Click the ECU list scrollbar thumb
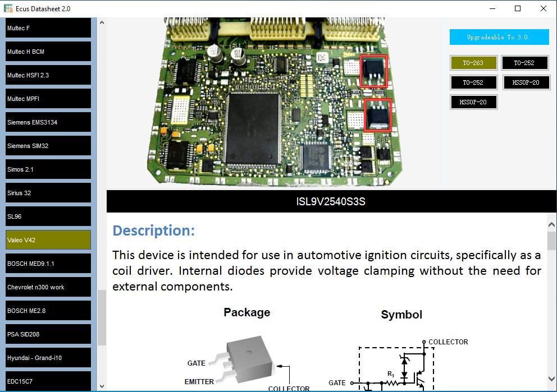The image size is (557, 392). [x=102, y=317]
